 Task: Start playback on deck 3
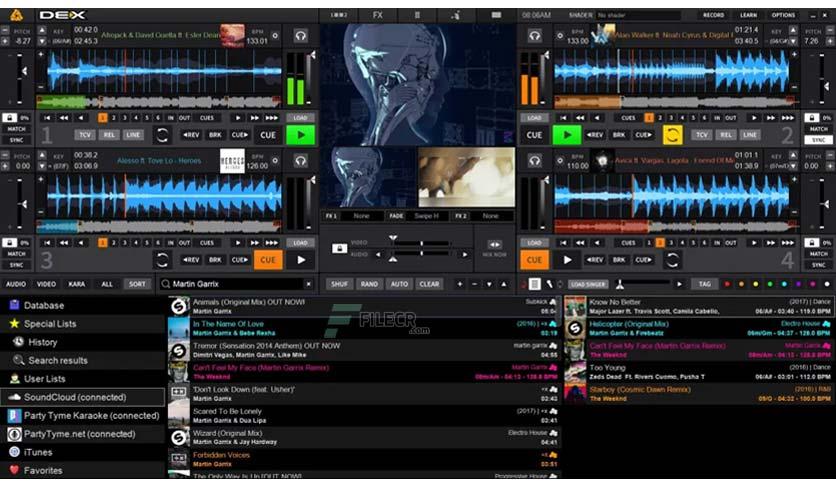(301, 260)
